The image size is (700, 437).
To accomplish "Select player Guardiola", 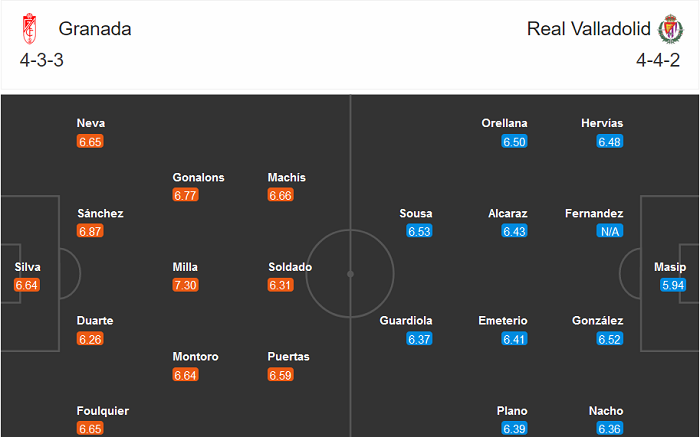I will pos(406,321).
